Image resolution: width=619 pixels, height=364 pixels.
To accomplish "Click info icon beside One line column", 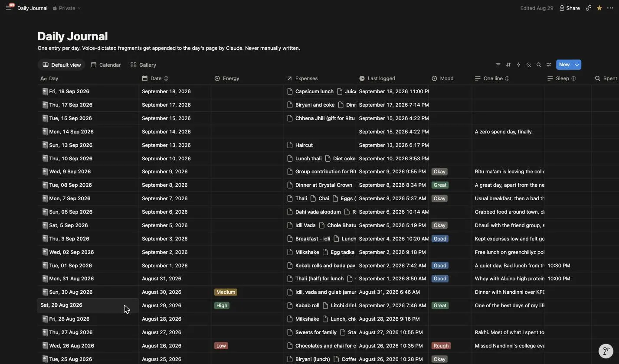I will tap(507, 78).
